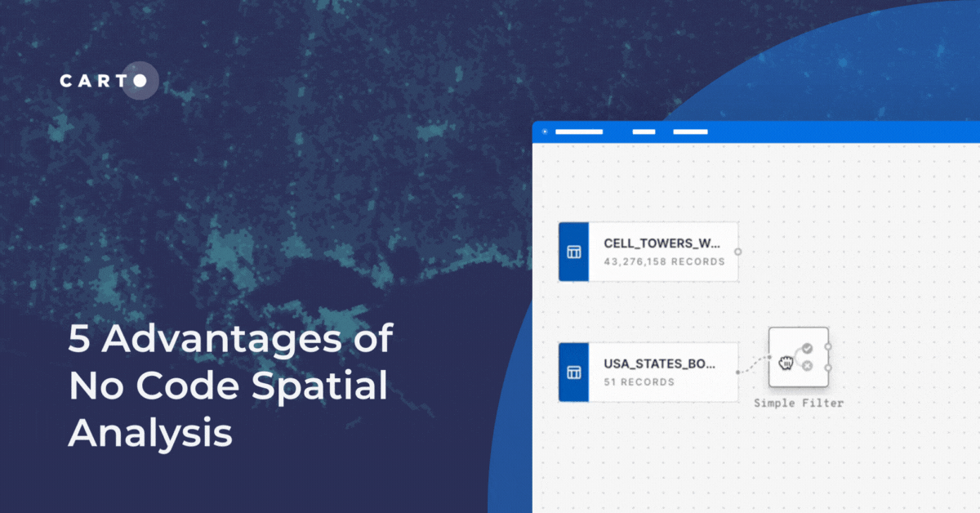Click the 51 RECORDS label on USA_STATES_BO

pos(638,381)
